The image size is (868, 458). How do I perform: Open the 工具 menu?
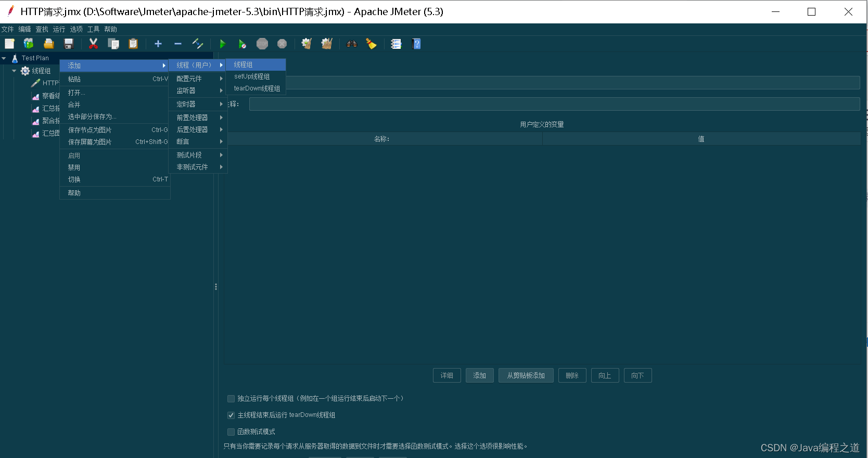tap(94, 29)
